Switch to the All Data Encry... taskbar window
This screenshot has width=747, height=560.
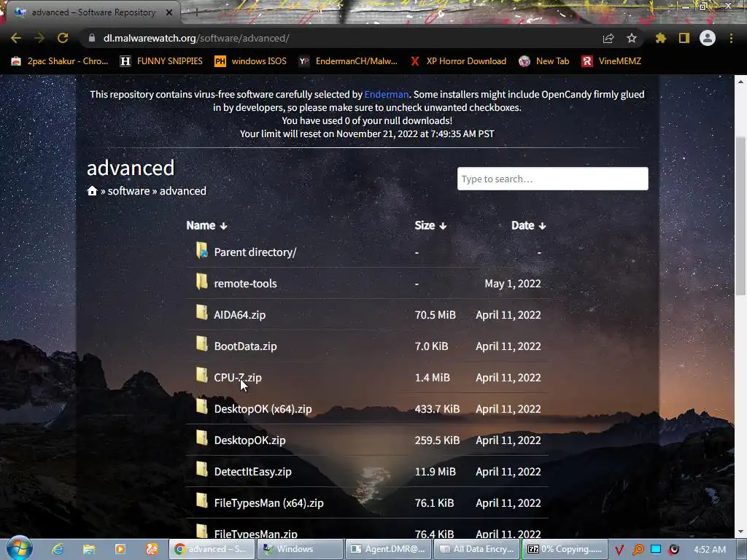[476, 549]
